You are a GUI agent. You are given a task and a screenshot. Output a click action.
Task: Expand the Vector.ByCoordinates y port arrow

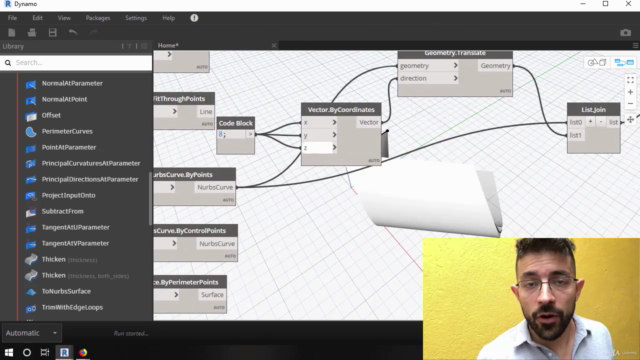[x=334, y=135]
